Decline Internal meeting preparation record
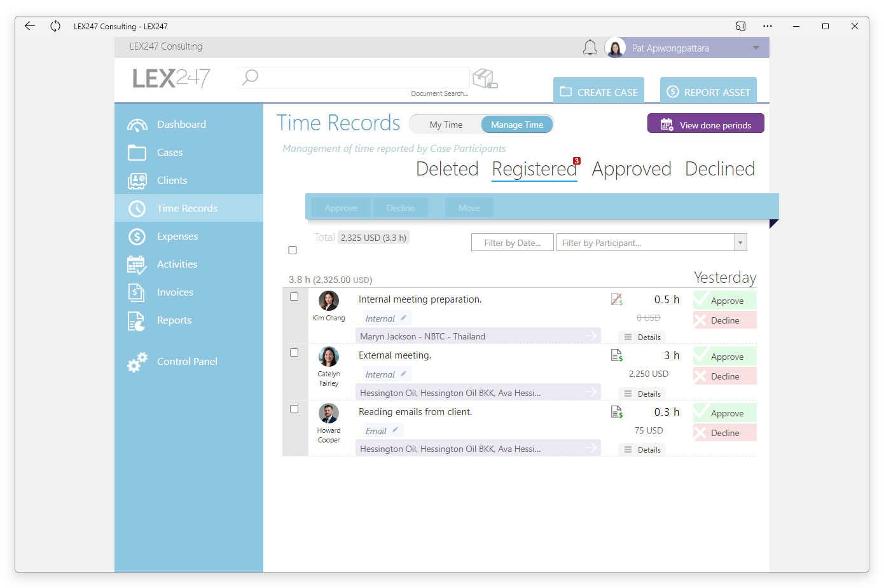This screenshot has width=884, height=588. (x=725, y=320)
